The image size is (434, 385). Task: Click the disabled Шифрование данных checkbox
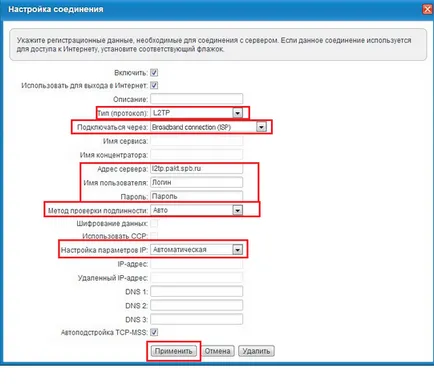coord(154,223)
